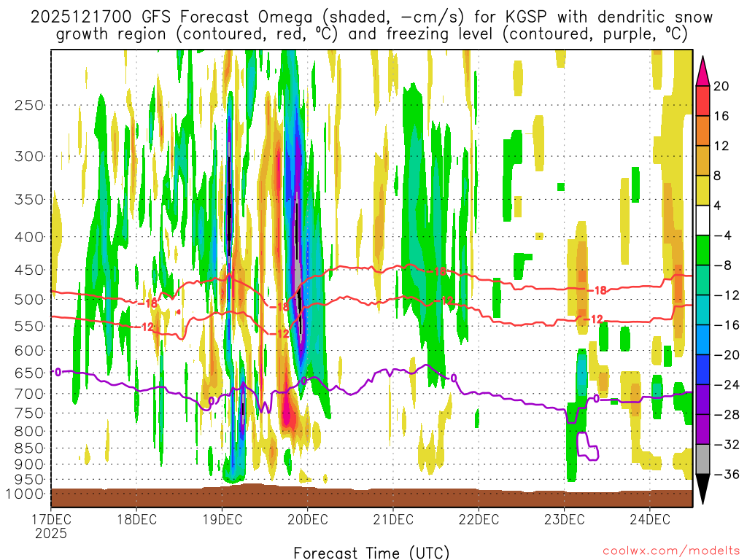747x560 pixels.
Task: Select the 17DEC date label on the time axis
Action: pos(51,519)
